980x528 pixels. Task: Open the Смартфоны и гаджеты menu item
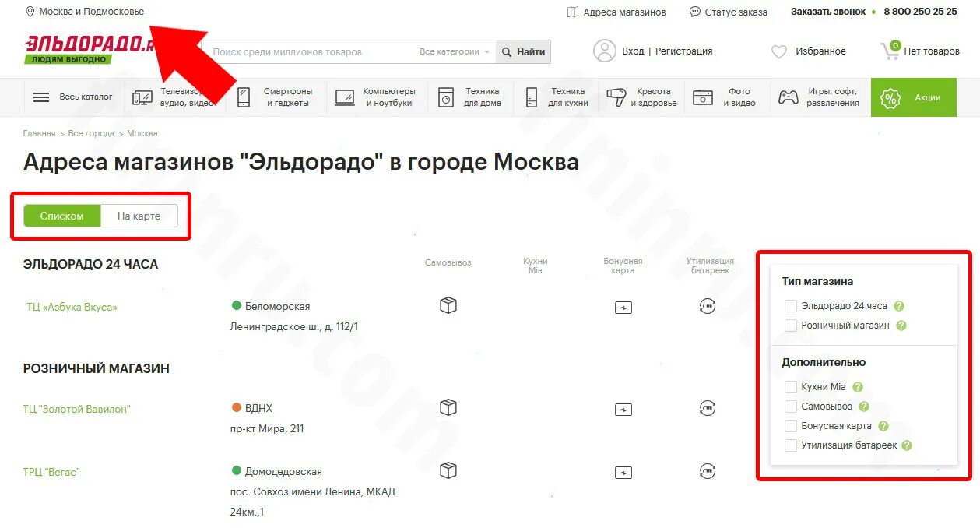point(276,97)
